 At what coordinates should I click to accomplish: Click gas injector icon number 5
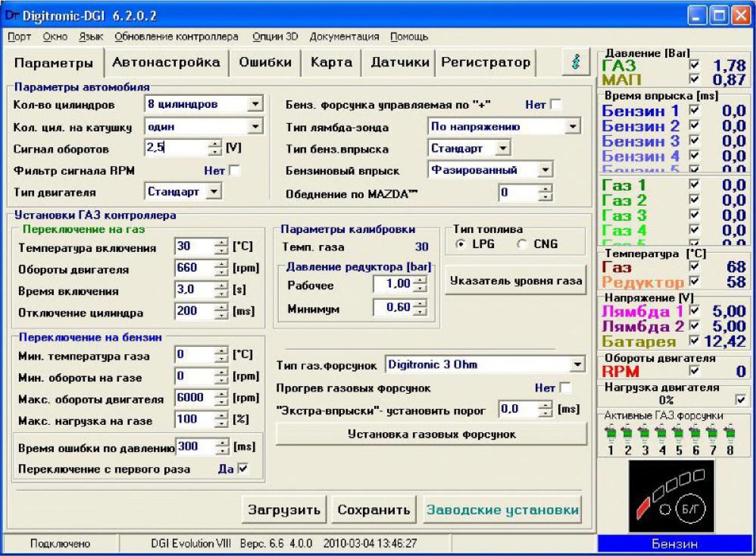coord(679,433)
